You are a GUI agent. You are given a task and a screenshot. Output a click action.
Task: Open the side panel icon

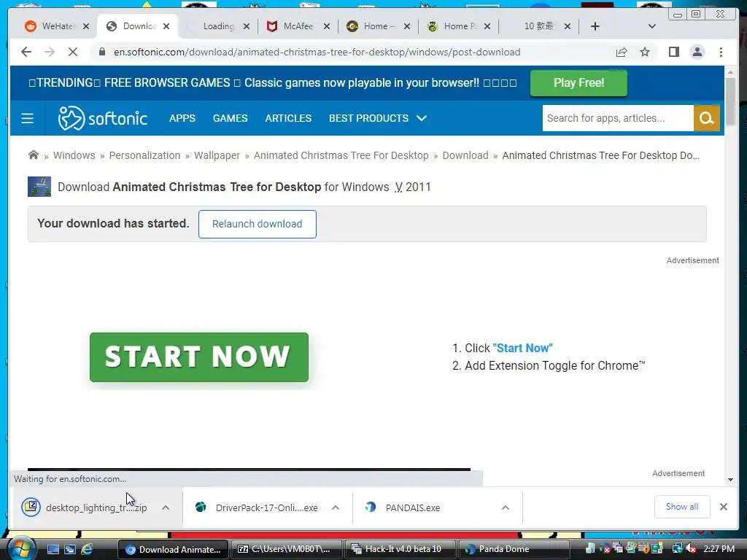click(x=673, y=52)
